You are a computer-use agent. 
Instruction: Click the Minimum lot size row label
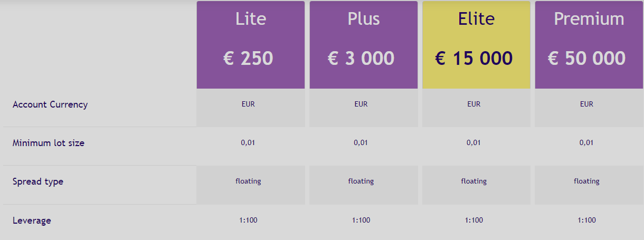point(49,143)
